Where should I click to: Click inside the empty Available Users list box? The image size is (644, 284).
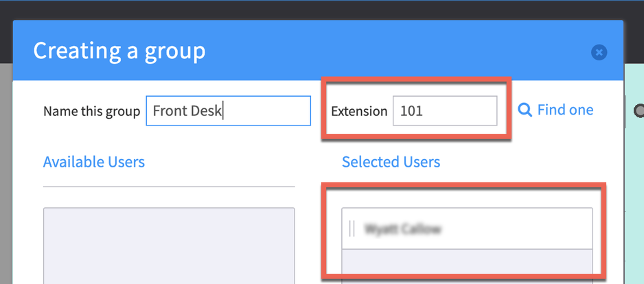coord(169,246)
